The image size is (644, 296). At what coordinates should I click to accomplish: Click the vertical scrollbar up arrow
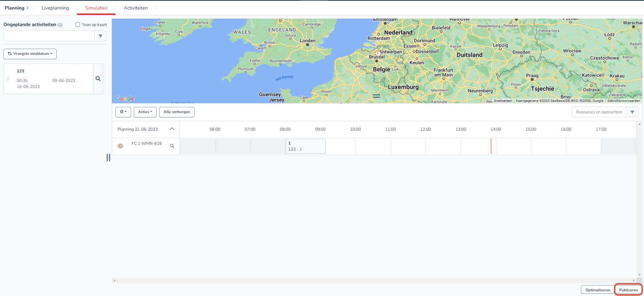(x=639, y=124)
